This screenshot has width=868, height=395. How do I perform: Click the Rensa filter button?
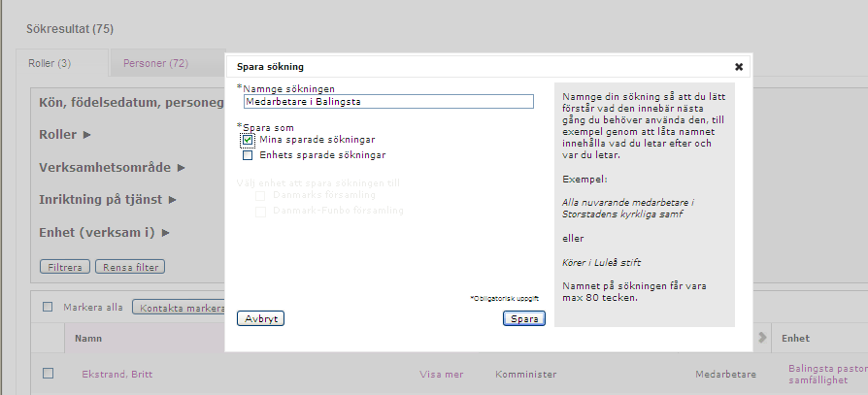(x=131, y=267)
